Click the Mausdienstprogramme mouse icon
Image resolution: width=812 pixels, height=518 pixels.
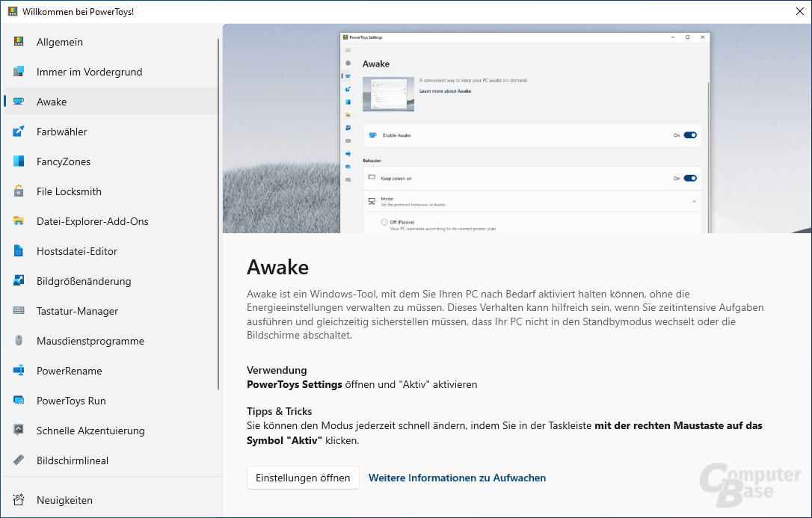pos(19,341)
